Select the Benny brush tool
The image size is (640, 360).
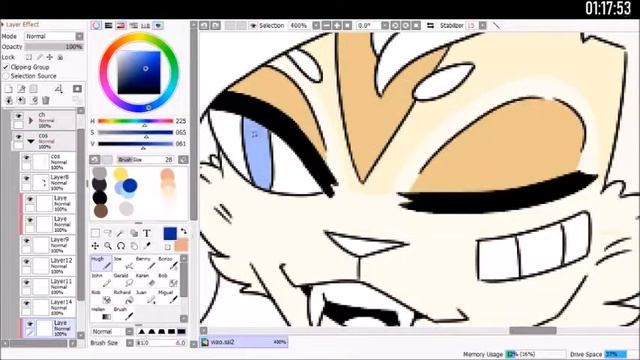(145, 263)
